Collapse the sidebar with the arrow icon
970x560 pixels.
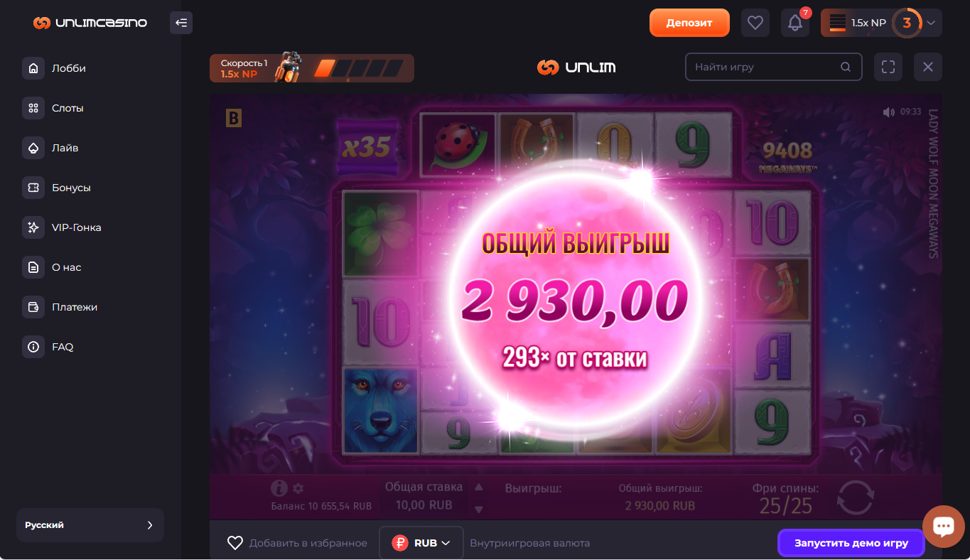(181, 23)
